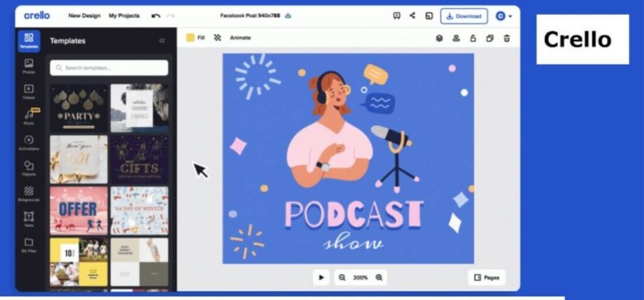
Task: Delete element with the trash icon
Action: tap(506, 38)
